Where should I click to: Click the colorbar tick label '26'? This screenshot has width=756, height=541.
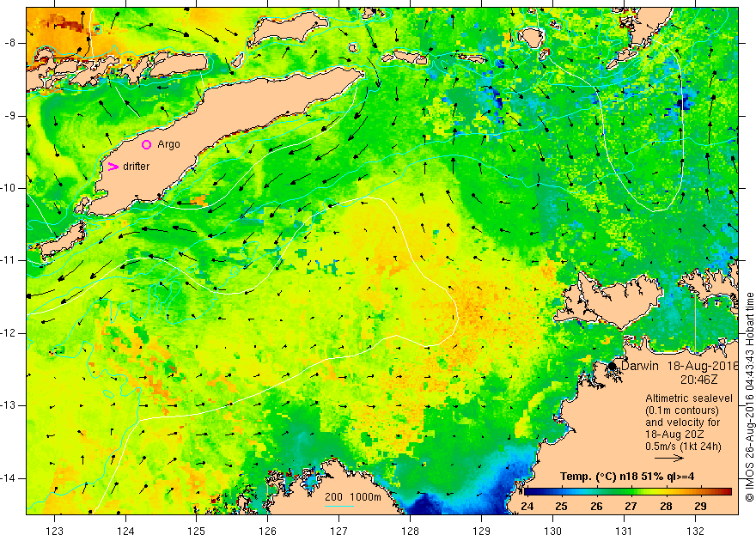point(596,507)
